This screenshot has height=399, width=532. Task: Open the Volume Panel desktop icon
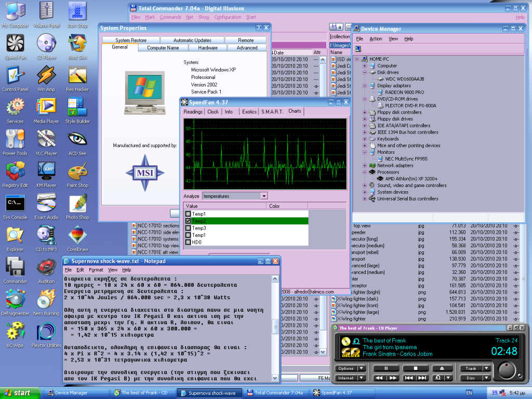point(46,15)
